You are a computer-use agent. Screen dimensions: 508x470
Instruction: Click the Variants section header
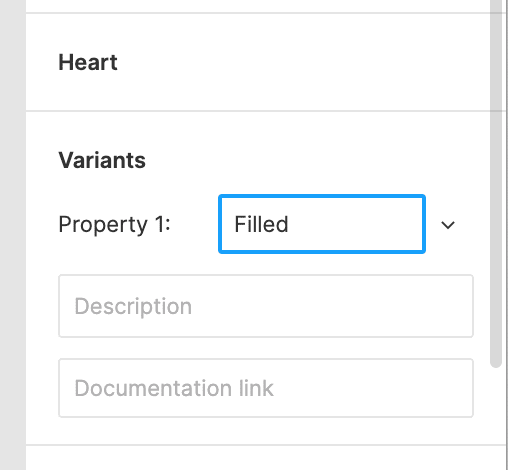[x=102, y=160]
